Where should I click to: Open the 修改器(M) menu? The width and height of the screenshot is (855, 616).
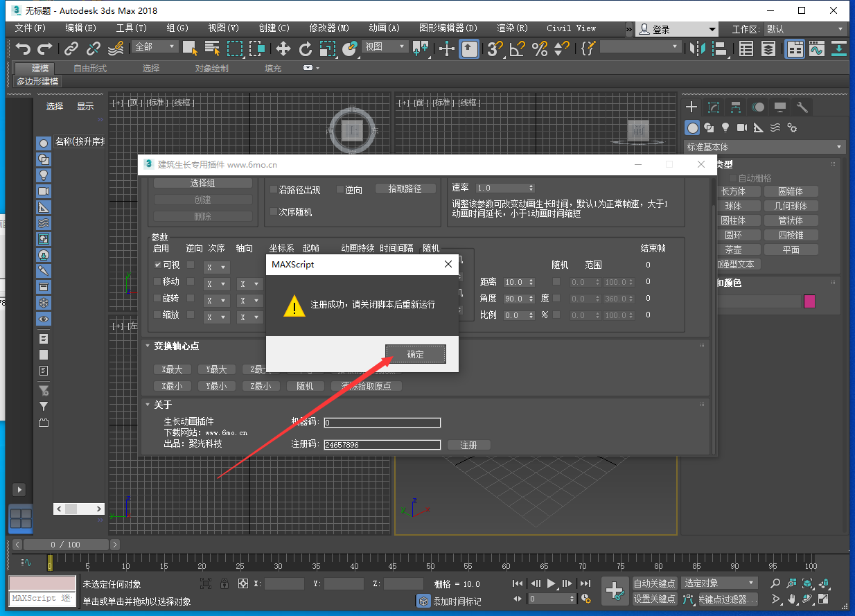[x=329, y=28]
